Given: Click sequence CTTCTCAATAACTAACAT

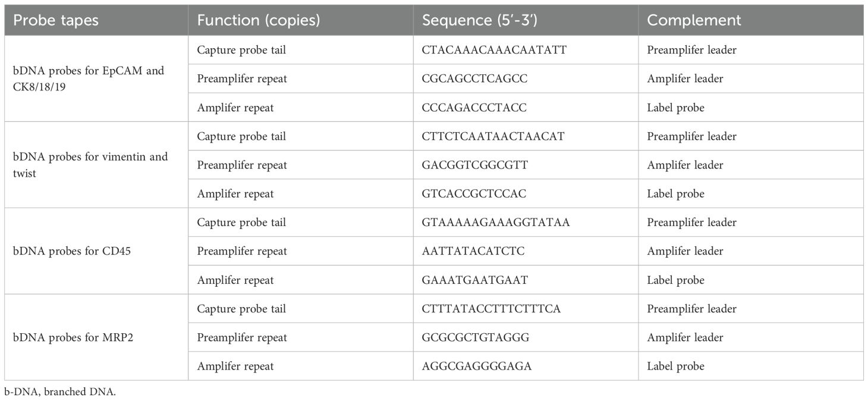Looking at the screenshot, I should pyautogui.click(x=493, y=136).
